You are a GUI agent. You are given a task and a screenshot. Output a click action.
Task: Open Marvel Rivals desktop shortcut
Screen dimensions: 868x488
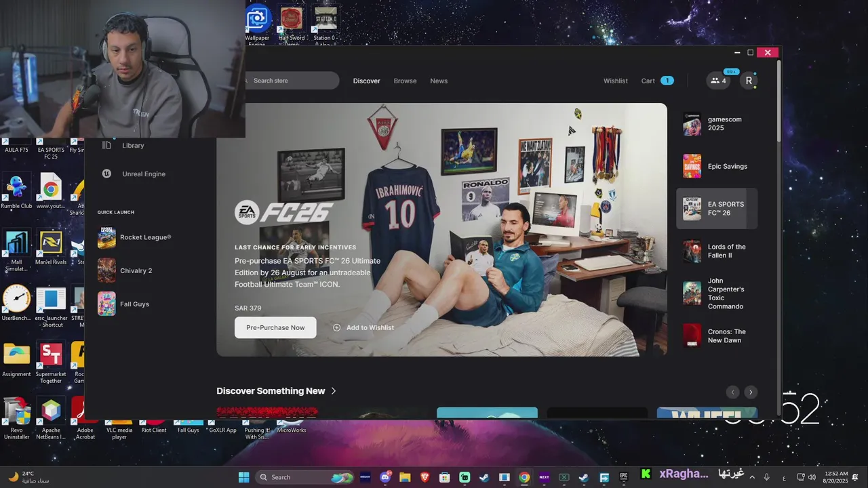point(51,247)
